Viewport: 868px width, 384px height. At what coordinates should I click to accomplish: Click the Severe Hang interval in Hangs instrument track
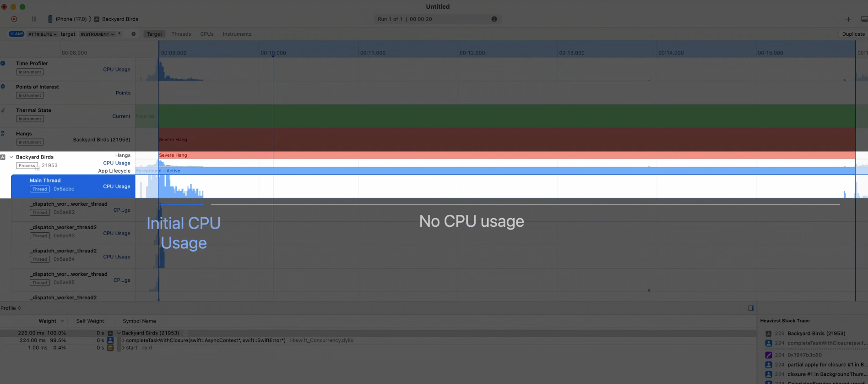507,139
